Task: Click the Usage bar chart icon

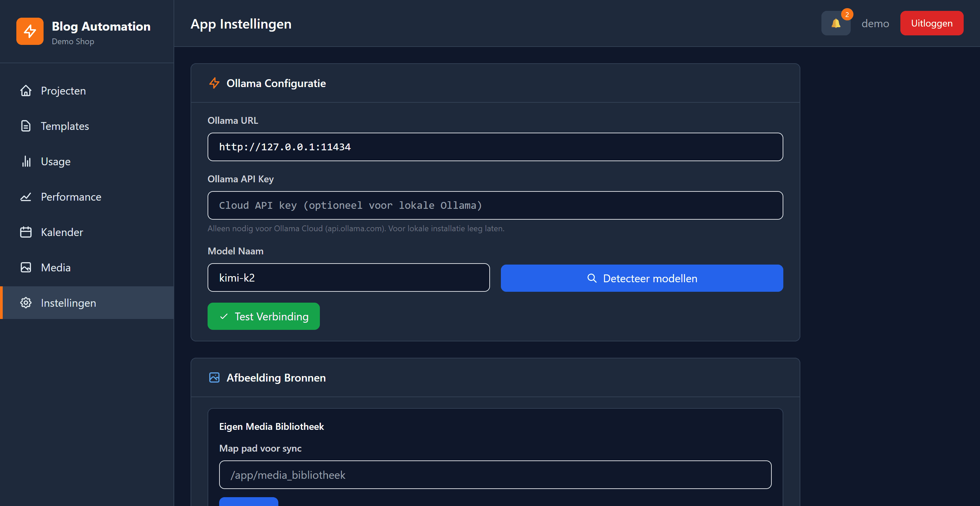Action: coord(26,161)
